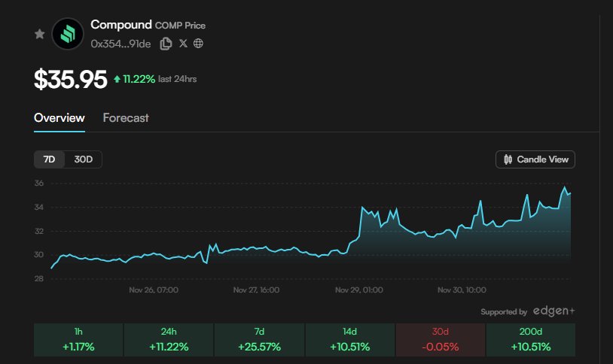Select the 14d change cell
Viewport: 613px width, 364px height.
pos(349,340)
